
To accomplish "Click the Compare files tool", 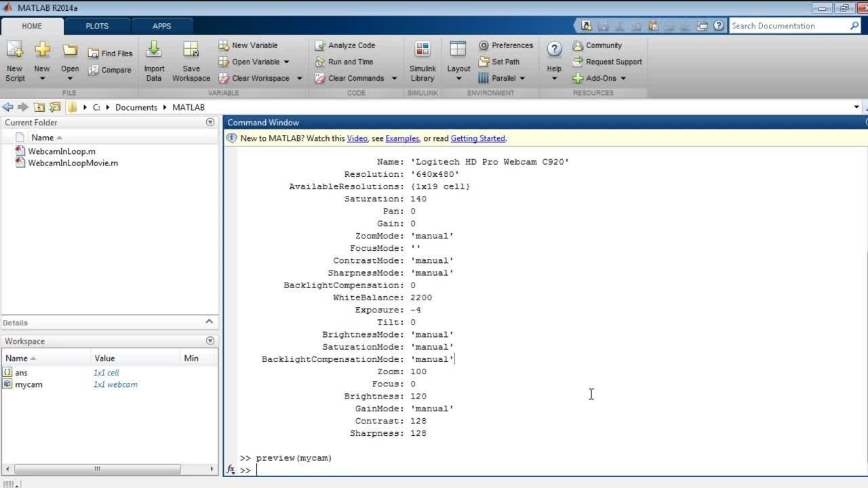I will [109, 70].
